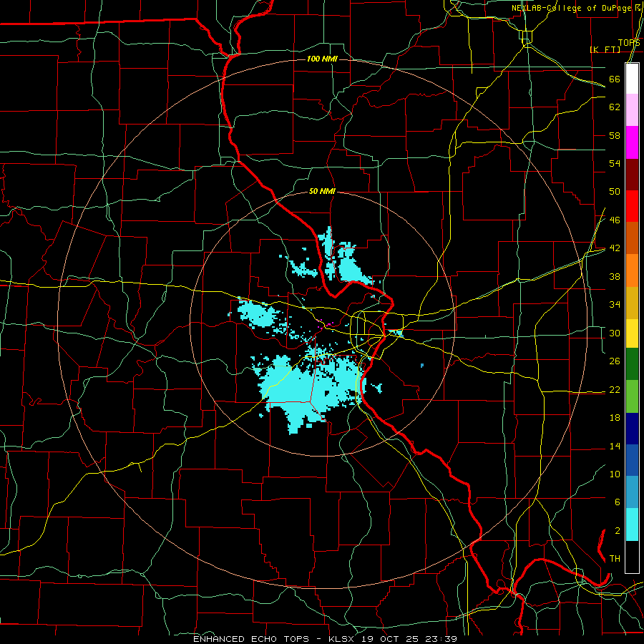Click the 'NEXLAB-College of DuPage' credit text
This screenshot has height=644, width=644.
(571, 8)
